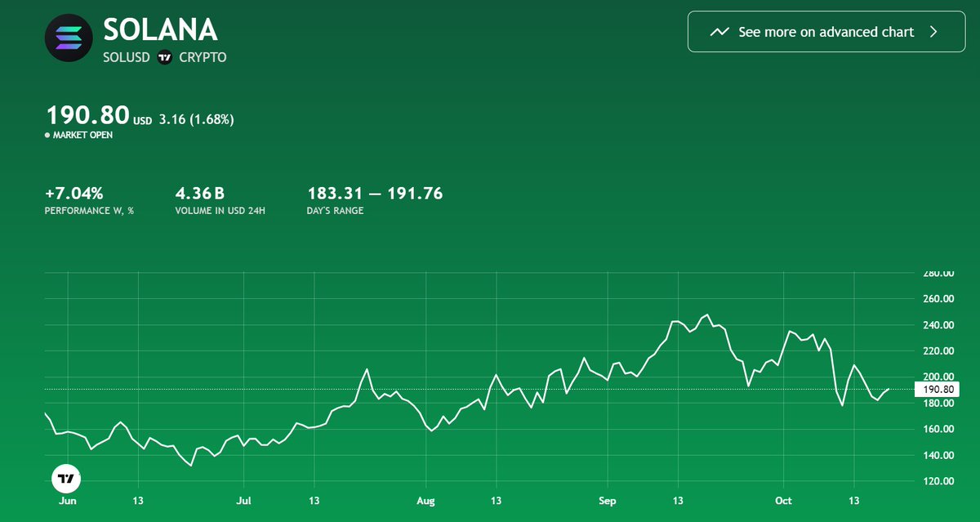Click the Aug label on time axis
980x522 pixels.
point(425,501)
